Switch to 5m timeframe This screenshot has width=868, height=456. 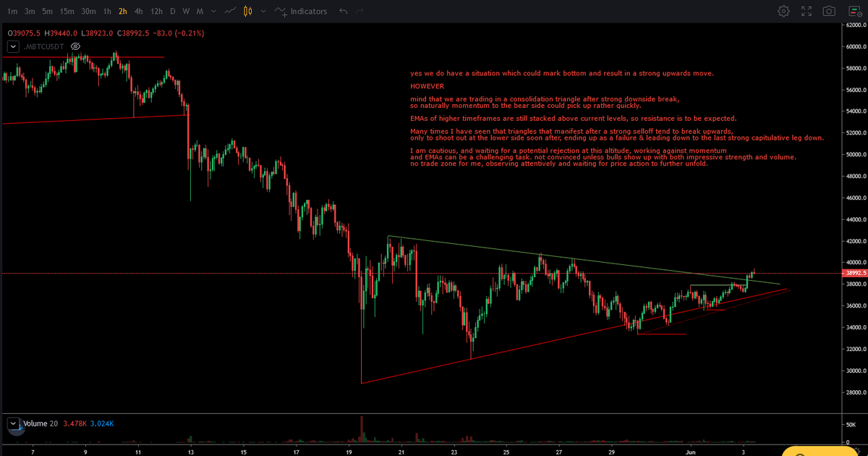pos(46,11)
